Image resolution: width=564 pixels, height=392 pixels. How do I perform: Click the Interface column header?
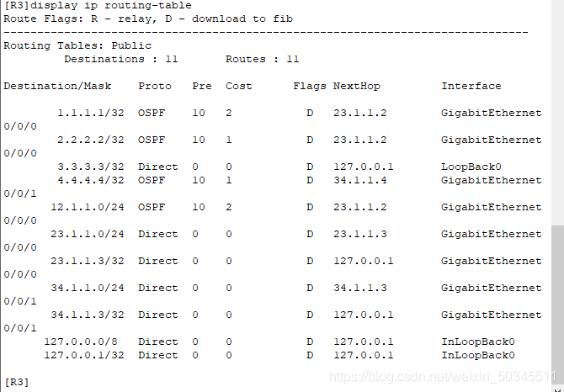471,87
